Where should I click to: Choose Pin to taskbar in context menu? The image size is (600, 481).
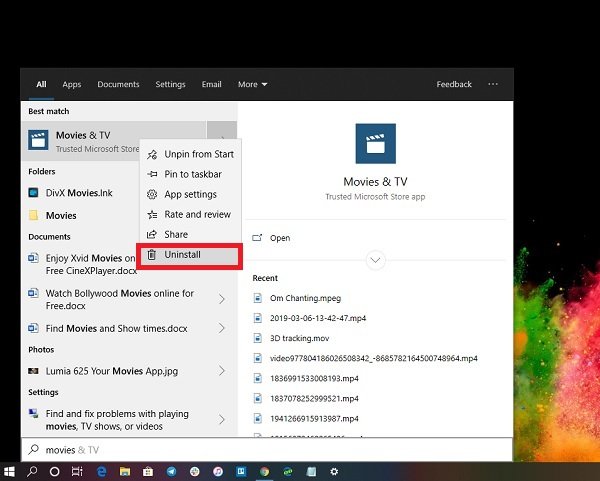[x=190, y=174]
